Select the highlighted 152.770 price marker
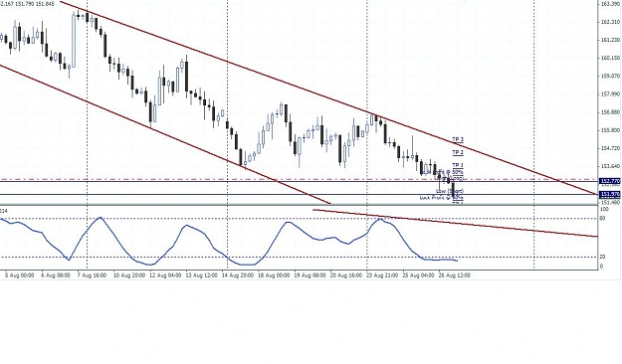The width and height of the screenshot is (622, 364). [x=610, y=181]
